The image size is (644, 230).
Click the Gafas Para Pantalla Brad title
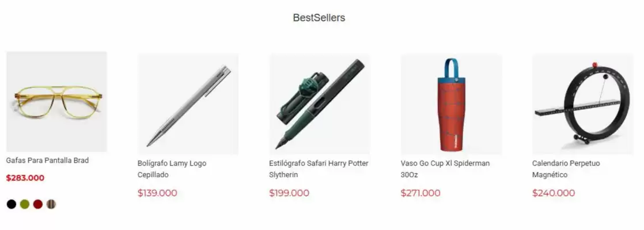pos(47,160)
